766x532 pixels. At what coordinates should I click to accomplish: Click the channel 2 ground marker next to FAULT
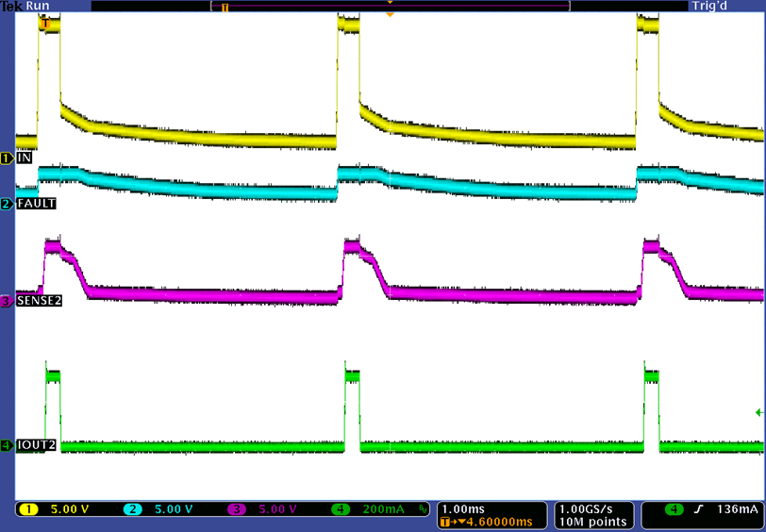pyautogui.click(x=8, y=204)
